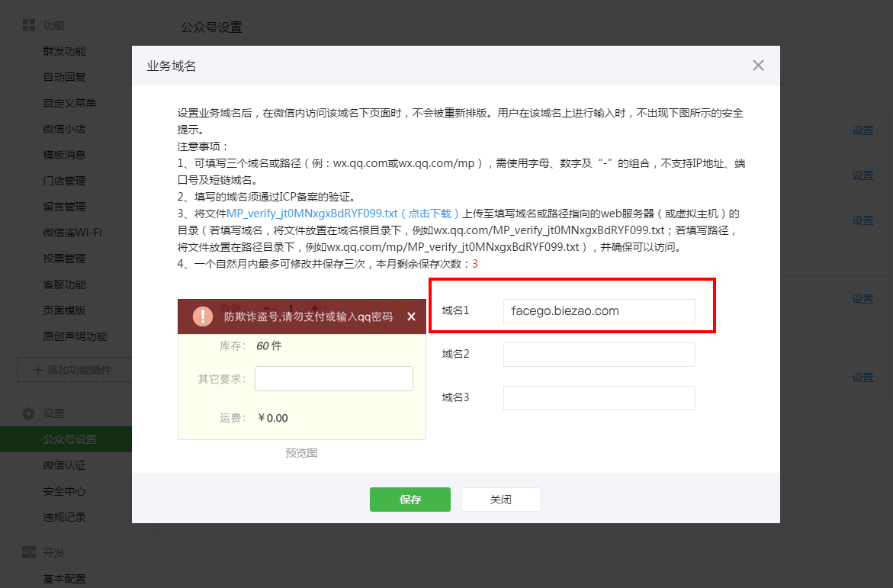The height and width of the screenshot is (588, 893).
Task: Click the 开发 code icon in sidebar
Action: point(28,553)
